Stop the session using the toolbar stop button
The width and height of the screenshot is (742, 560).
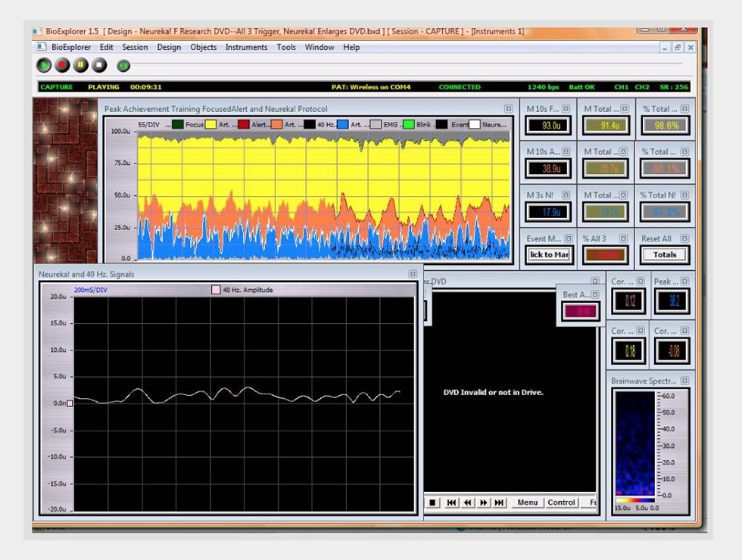point(99,66)
